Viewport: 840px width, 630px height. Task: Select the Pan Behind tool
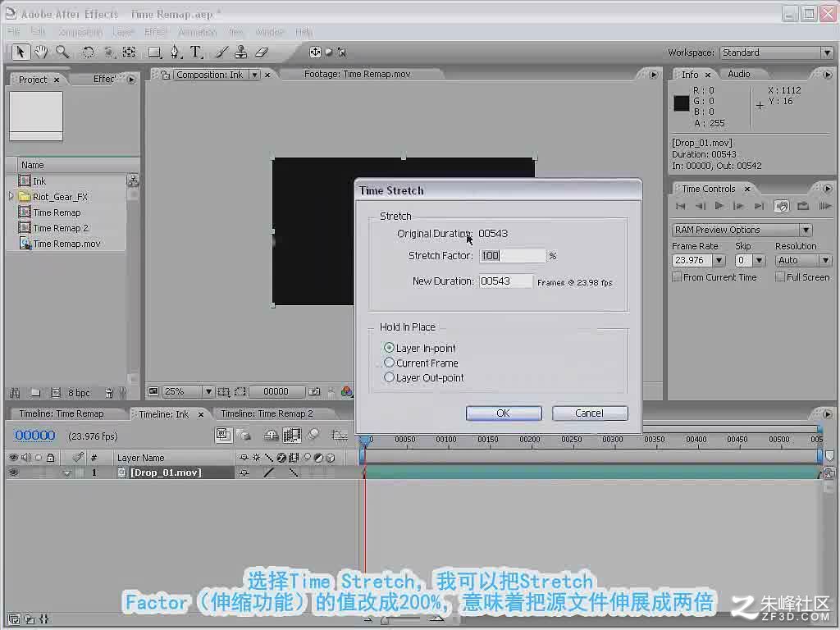(x=129, y=52)
